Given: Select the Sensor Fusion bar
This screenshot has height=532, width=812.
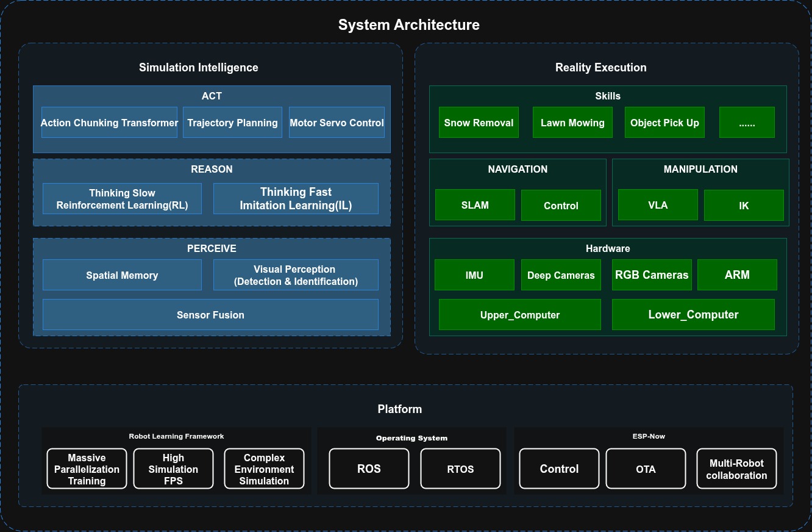Looking at the screenshot, I should (x=210, y=315).
